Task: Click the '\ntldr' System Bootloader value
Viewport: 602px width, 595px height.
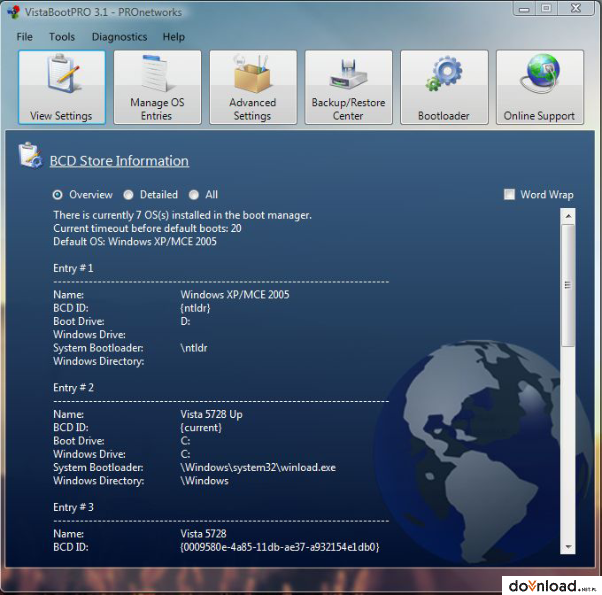Action: [x=194, y=348]
